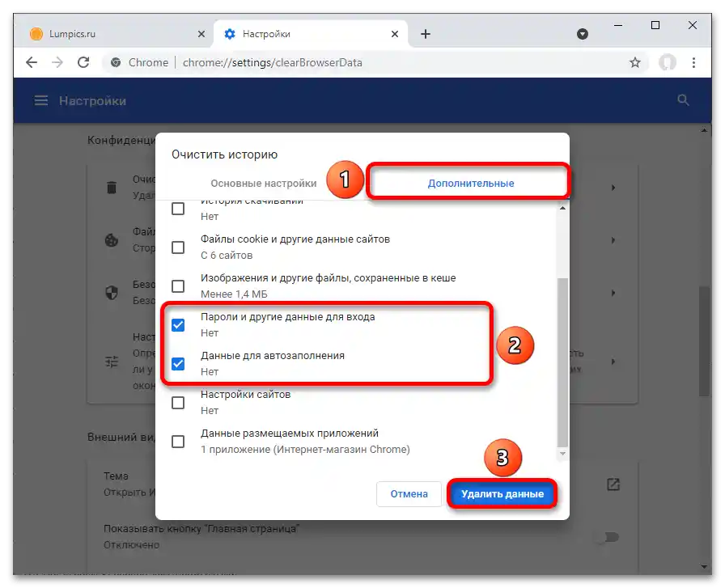Maximize the Chrome window
This screenshot has width=725, height=588.
[655, 25]
